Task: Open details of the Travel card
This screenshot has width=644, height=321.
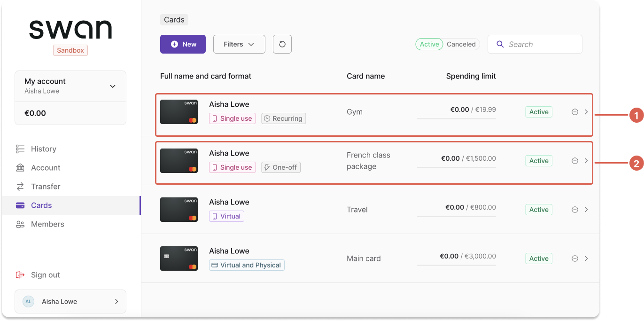Action: 586,210
